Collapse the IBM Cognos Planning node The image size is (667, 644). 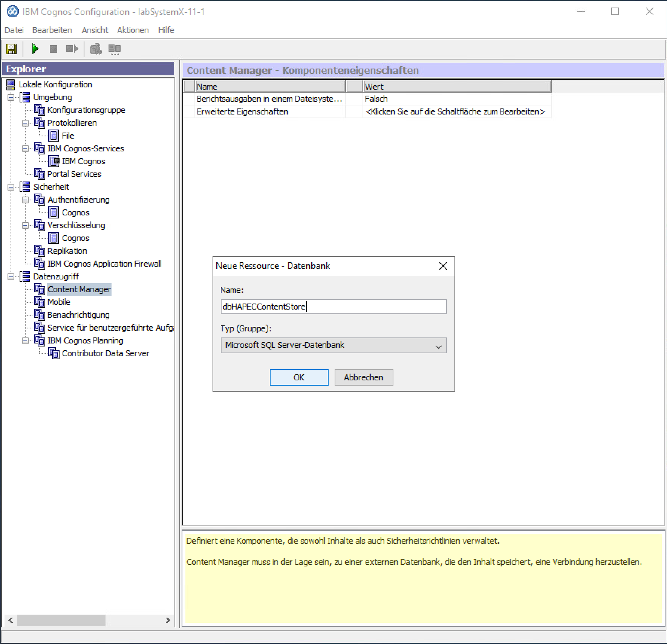25,341
